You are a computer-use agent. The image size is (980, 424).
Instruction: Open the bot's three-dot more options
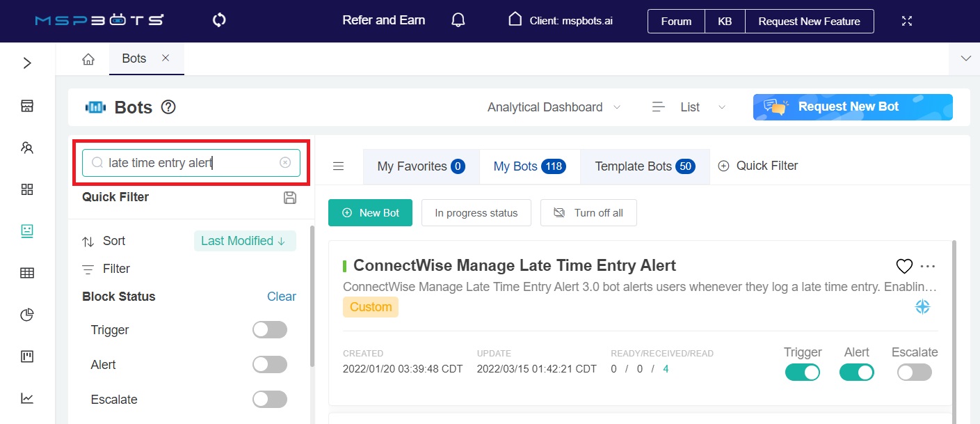click(928, 266)
